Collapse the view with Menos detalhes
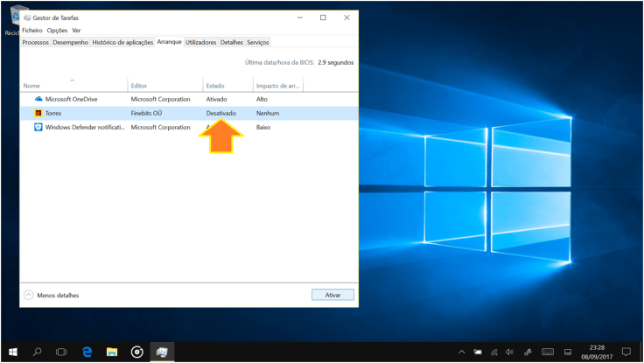The width and height of the screenshot is (644, 363). (52, 295)
